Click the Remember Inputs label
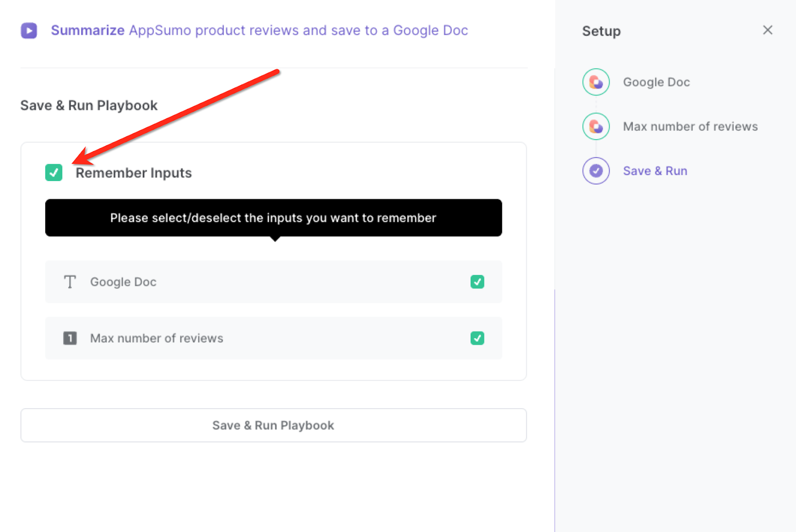This screenshot has width=796, height=532. point(134,173)
